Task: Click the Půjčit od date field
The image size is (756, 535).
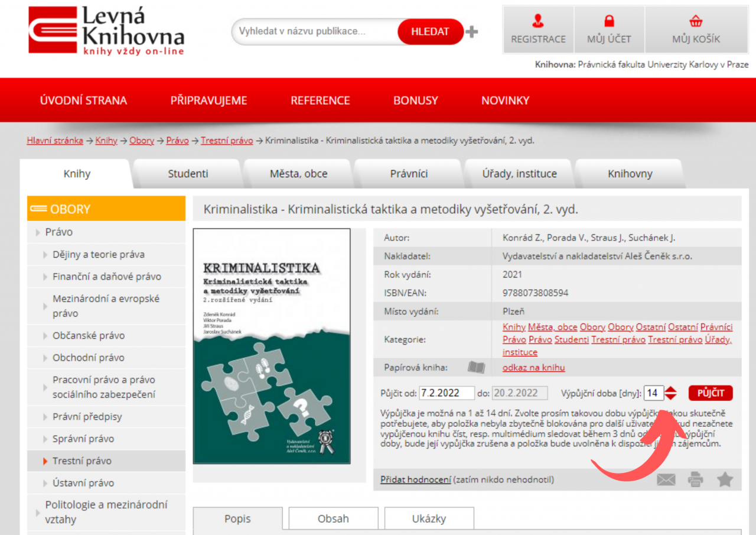Action: coord(447,393)
